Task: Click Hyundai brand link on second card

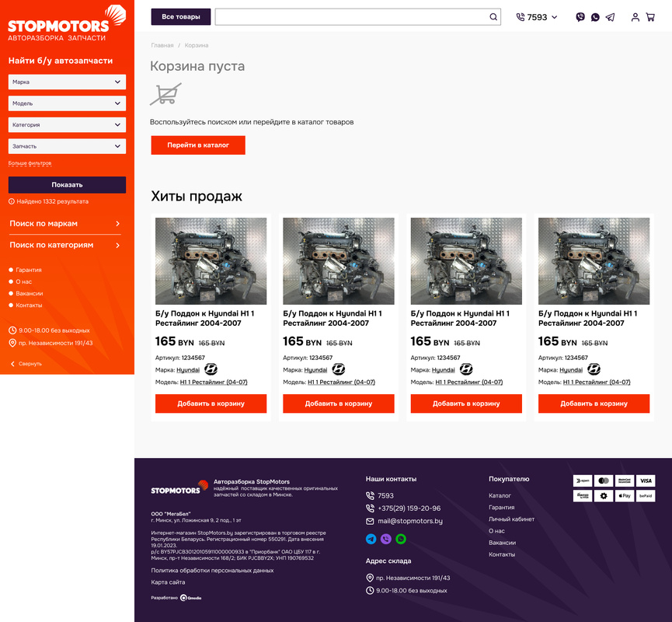Action: tap(316, 370)
